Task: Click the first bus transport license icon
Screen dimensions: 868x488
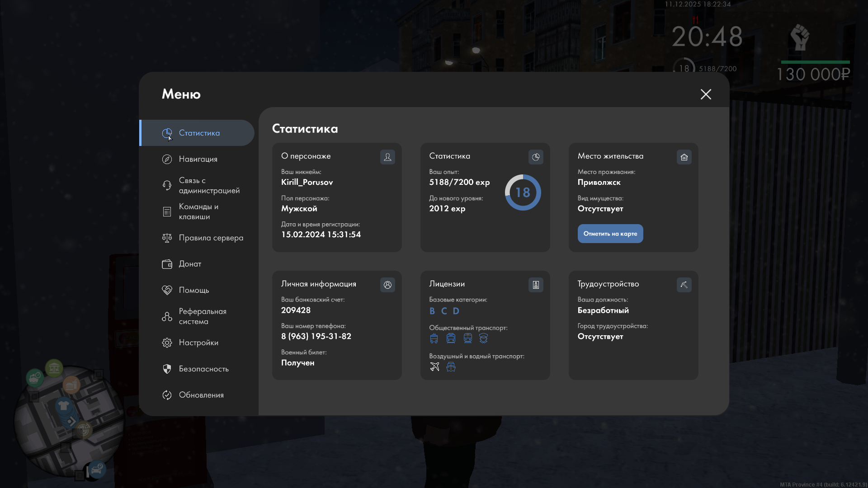Action: (x=434, y=338)
